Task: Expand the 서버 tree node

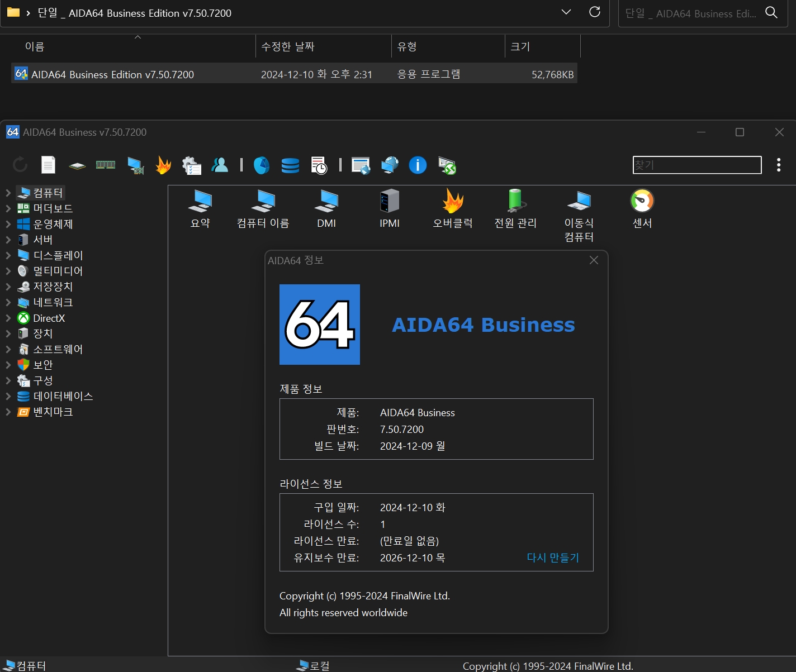Action: click(x=8, y=240)
